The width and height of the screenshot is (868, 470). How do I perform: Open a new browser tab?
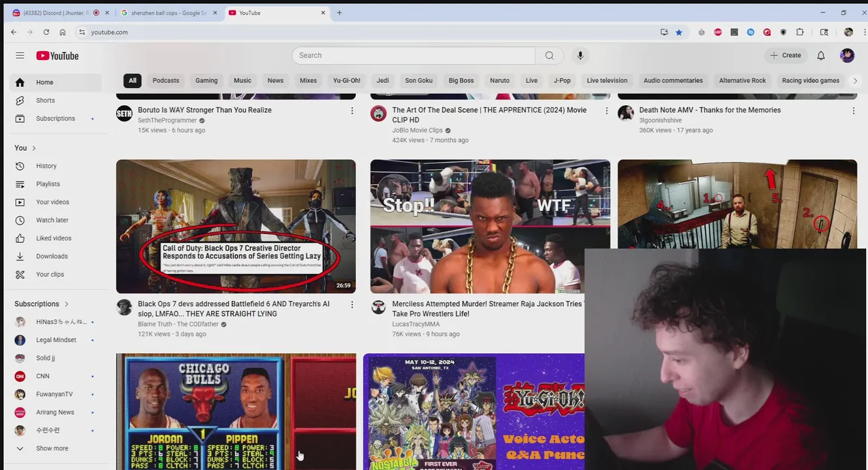pos(339,13)
